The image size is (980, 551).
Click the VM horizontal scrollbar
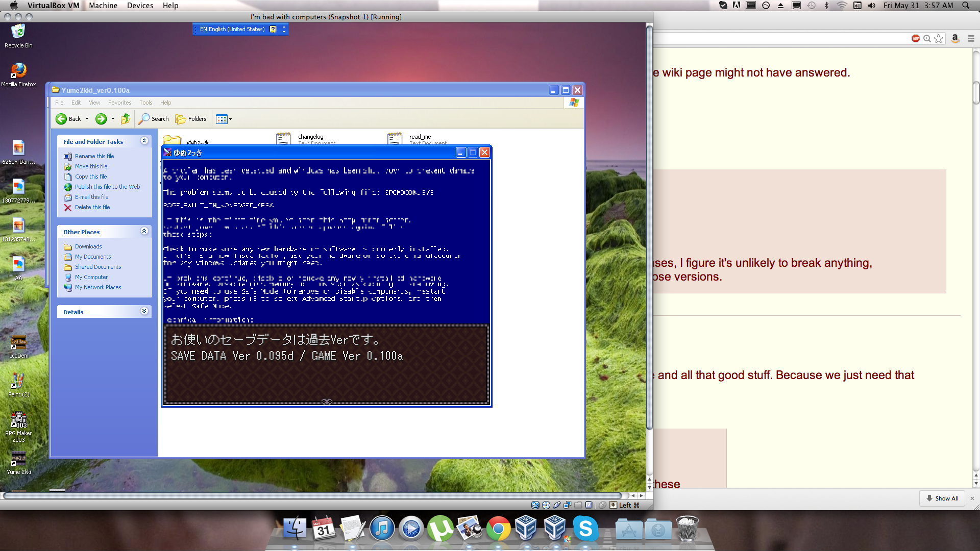[x=312, y=495]
